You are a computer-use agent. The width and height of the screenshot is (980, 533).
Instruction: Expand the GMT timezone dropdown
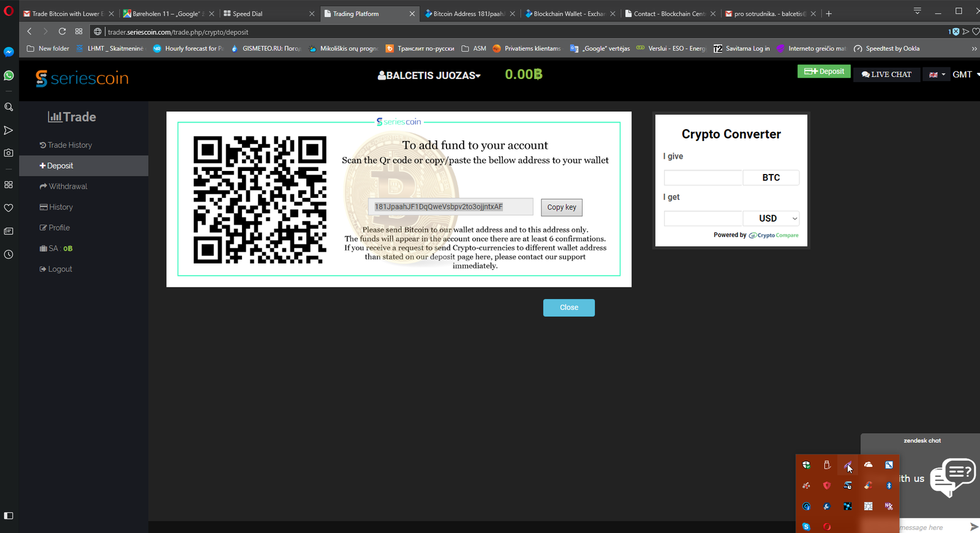(x=965, y=75)
